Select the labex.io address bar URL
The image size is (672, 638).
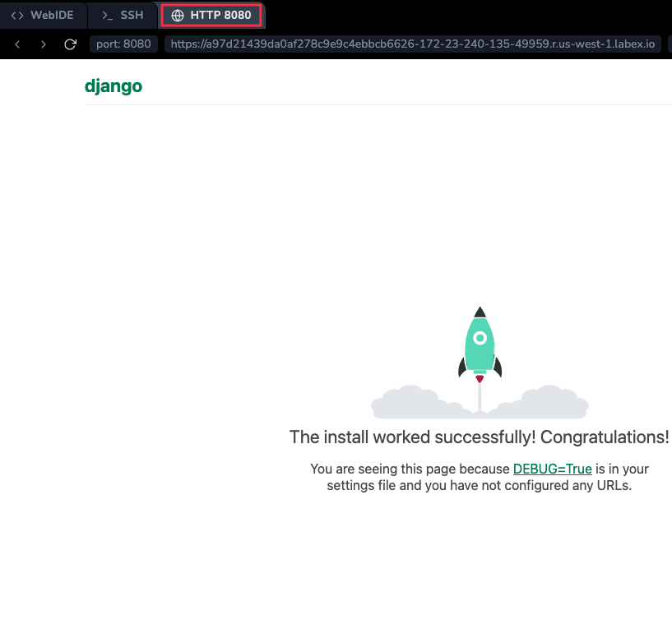coord(410,44)
